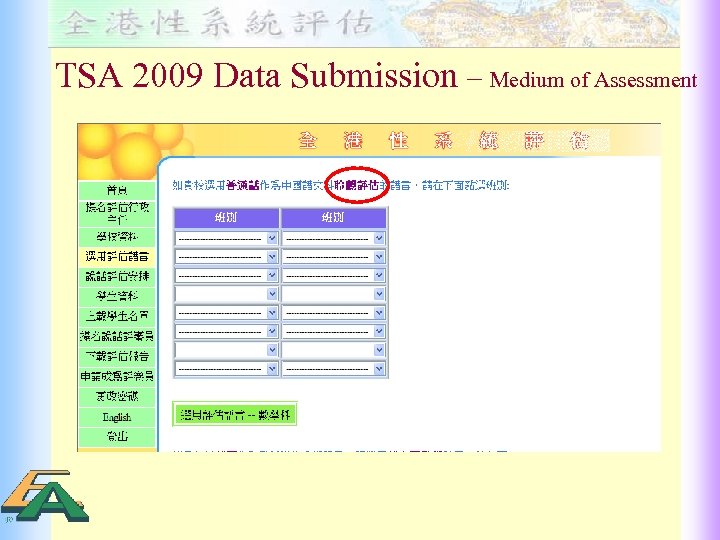Image resolution: width=720 pixels, height=540 pixels.
Task: Open the 首頁 home menu item
Action: [x=117, y=190]
